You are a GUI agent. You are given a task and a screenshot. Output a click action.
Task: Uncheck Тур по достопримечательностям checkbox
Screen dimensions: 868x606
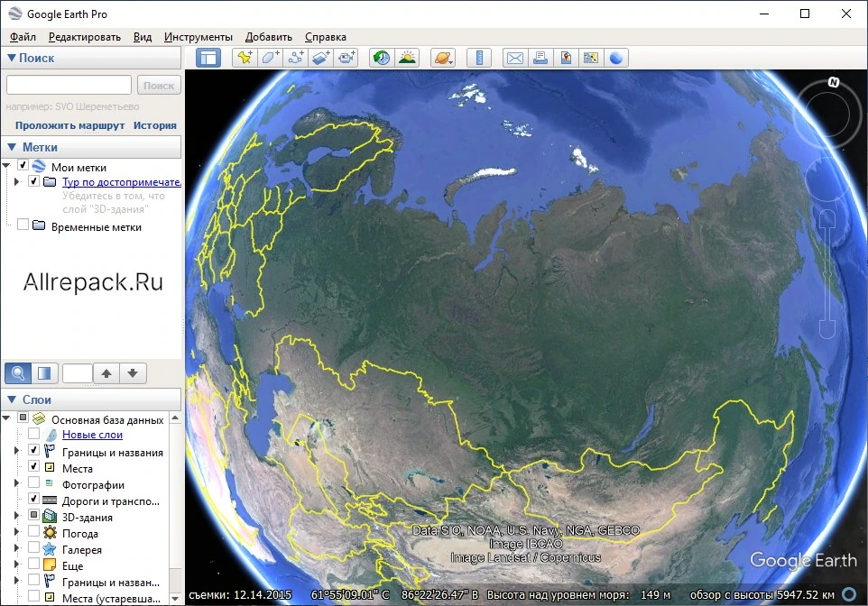33,181
